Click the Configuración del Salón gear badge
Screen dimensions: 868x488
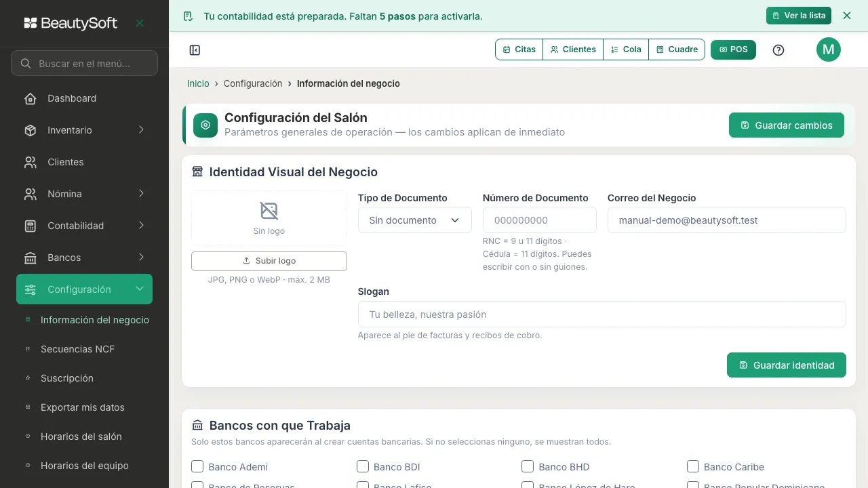[205, 125]
